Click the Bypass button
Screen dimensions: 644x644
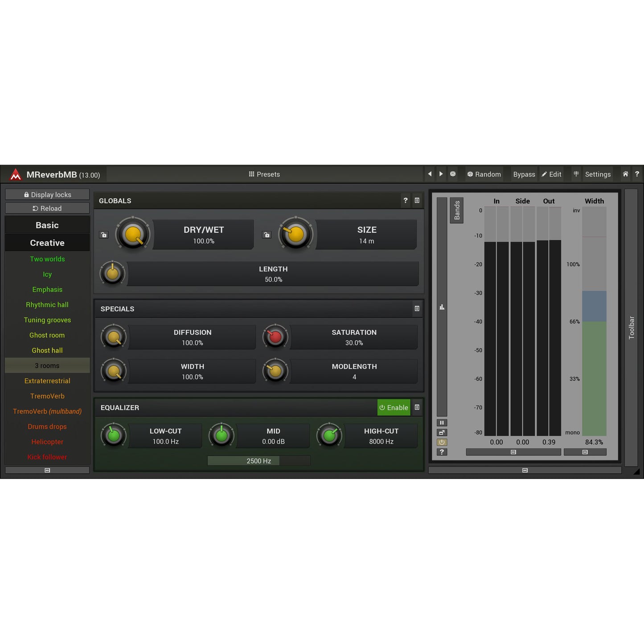point(524,174)
